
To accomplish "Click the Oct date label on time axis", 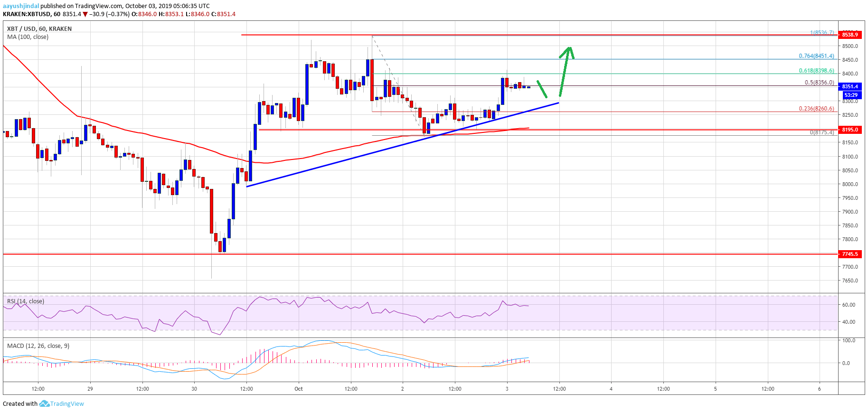I will click(x=299, y=389).
